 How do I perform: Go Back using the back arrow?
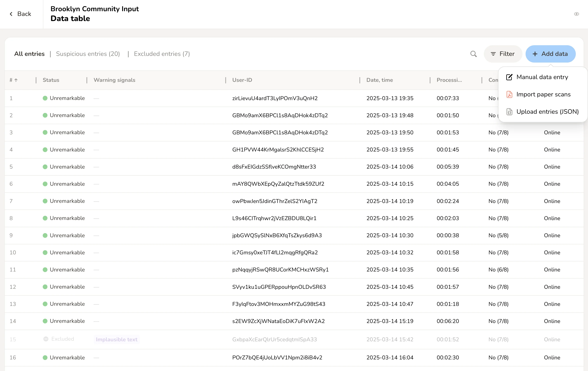click(20, 14)
